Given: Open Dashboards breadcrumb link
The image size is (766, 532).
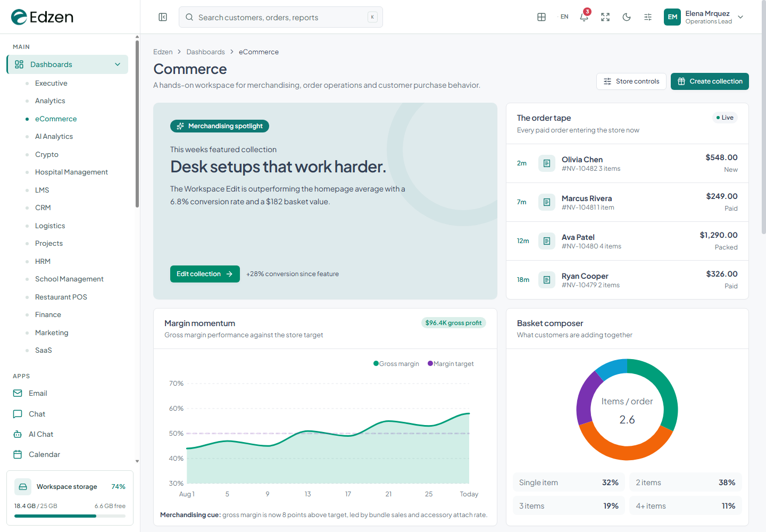Looking at the screenshot, I should [x=205, y=52].
